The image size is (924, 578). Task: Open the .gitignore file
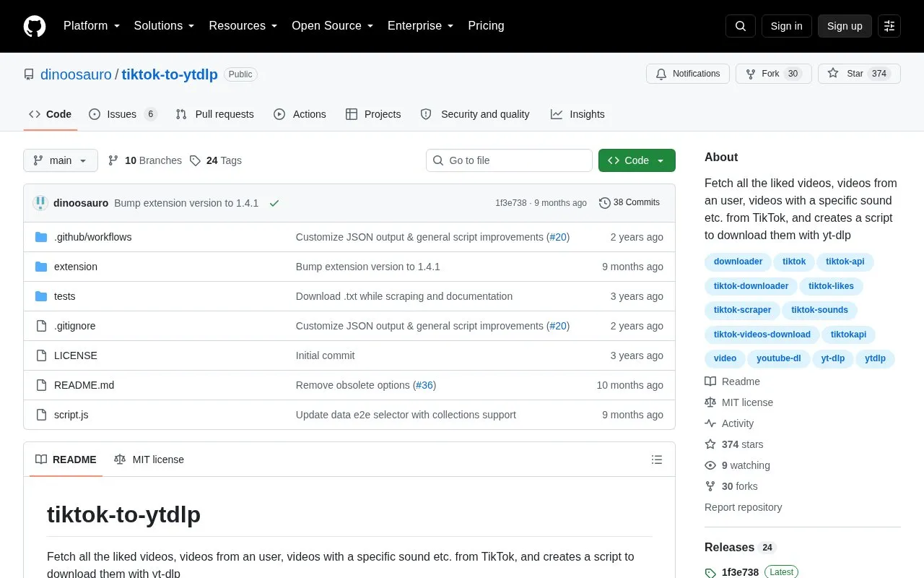click(x=74, y=326)
